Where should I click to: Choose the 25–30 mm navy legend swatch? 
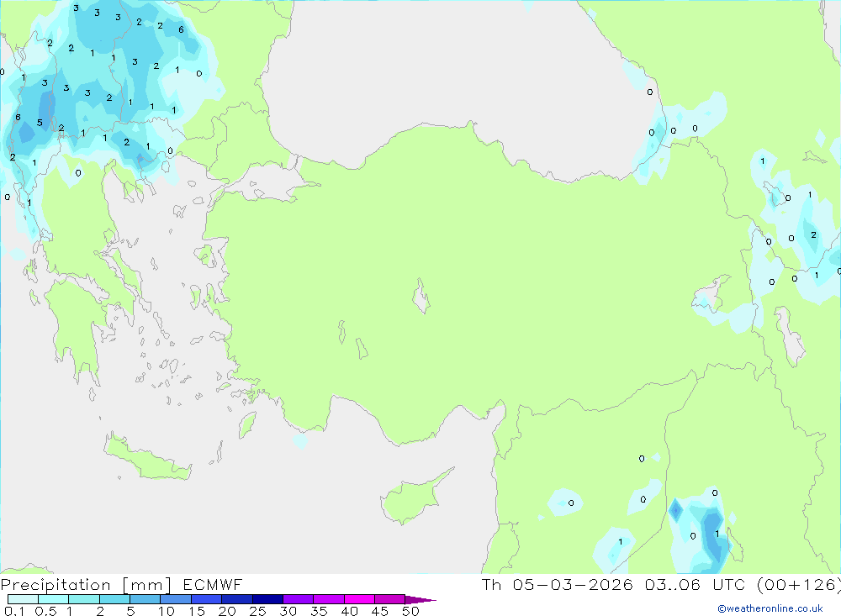click(267, 599)
